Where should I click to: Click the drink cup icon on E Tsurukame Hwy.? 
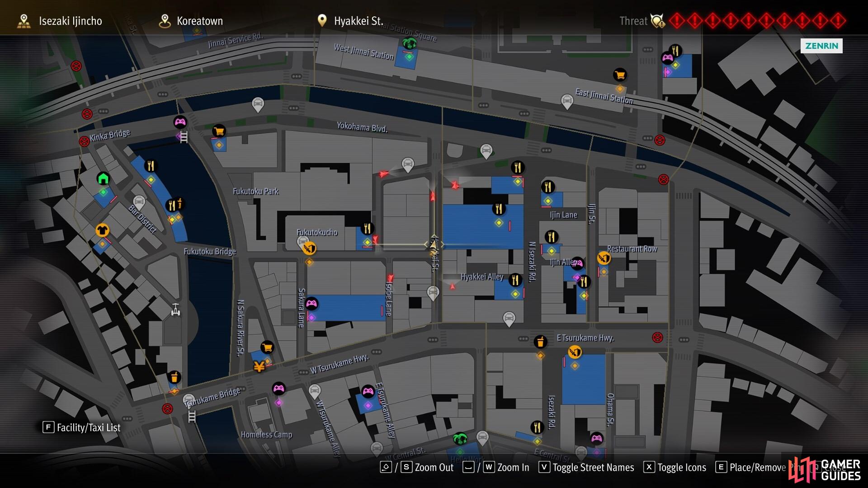click(540, 342)
